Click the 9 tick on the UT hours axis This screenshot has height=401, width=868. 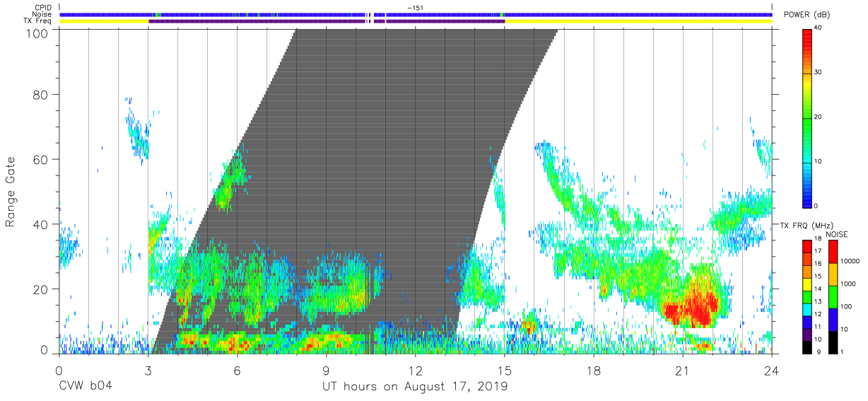(326, 370)
